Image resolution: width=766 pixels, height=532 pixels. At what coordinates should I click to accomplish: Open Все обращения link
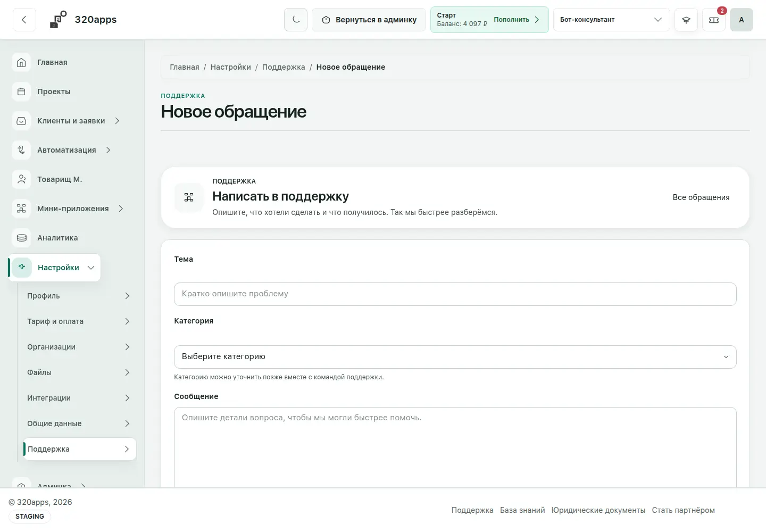[701, 197]
